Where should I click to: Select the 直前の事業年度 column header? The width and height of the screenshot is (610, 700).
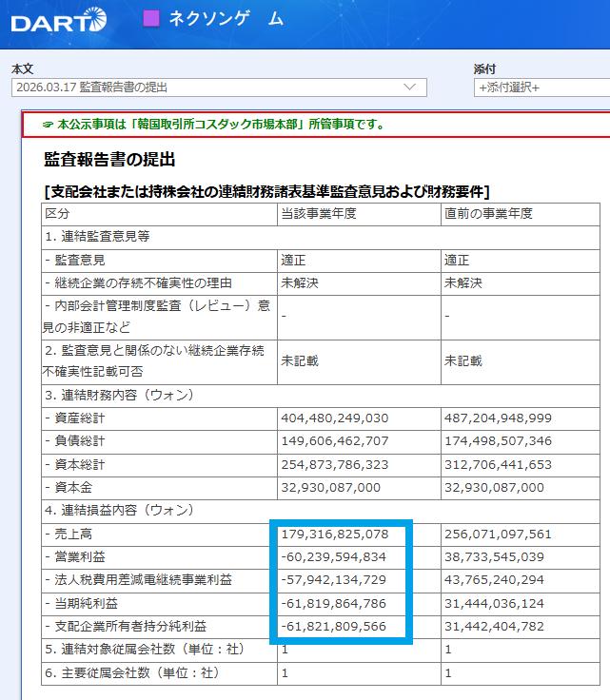point(488,213)
